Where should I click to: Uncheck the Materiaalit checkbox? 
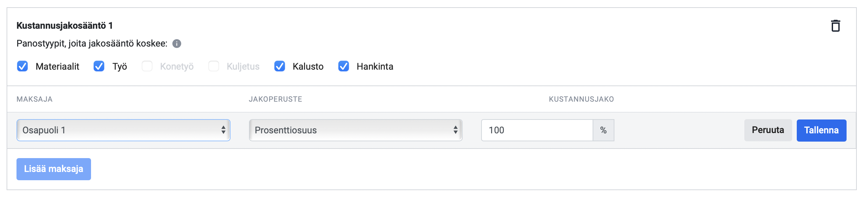22,66
